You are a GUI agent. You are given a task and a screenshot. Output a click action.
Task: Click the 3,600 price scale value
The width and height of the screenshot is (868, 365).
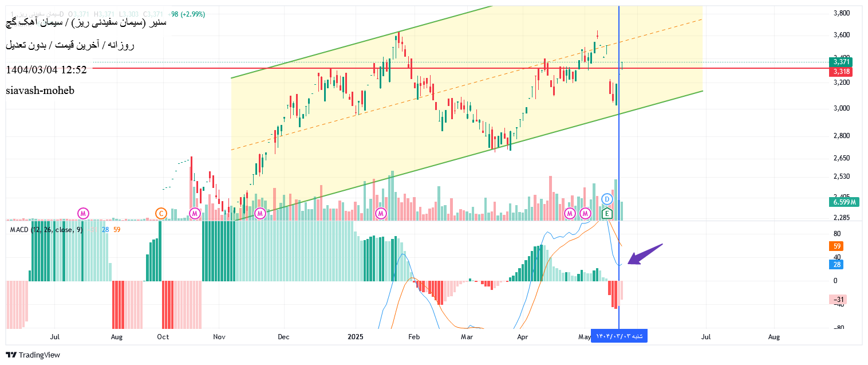(841, 34)
